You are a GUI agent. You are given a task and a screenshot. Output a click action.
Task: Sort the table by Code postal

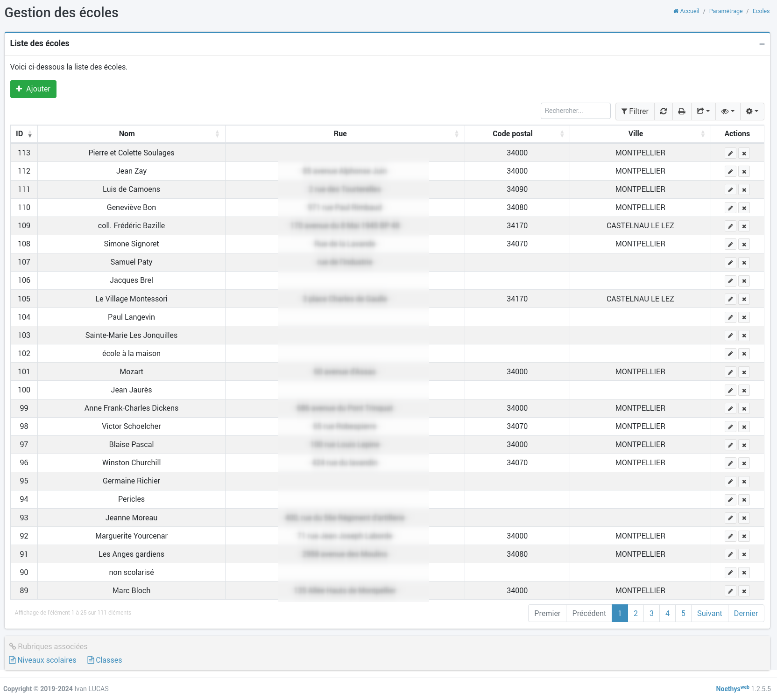tap(512, 134)
